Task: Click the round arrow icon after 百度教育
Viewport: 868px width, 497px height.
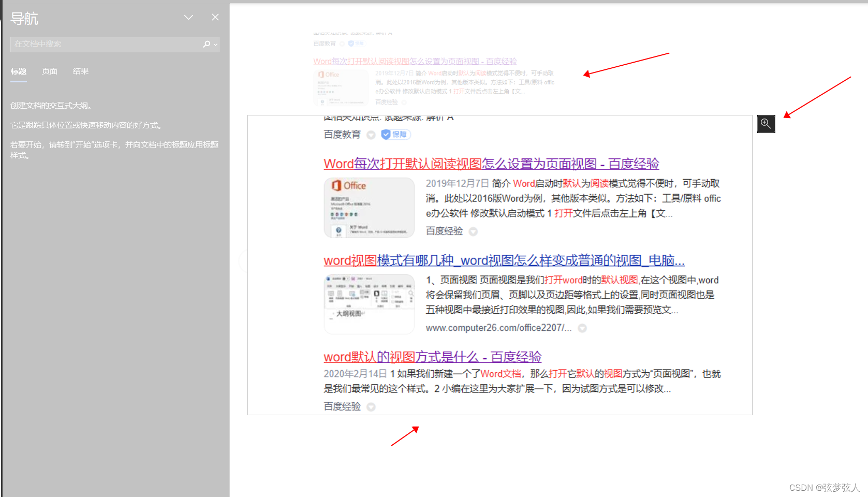Action: [x=371, y=135]
